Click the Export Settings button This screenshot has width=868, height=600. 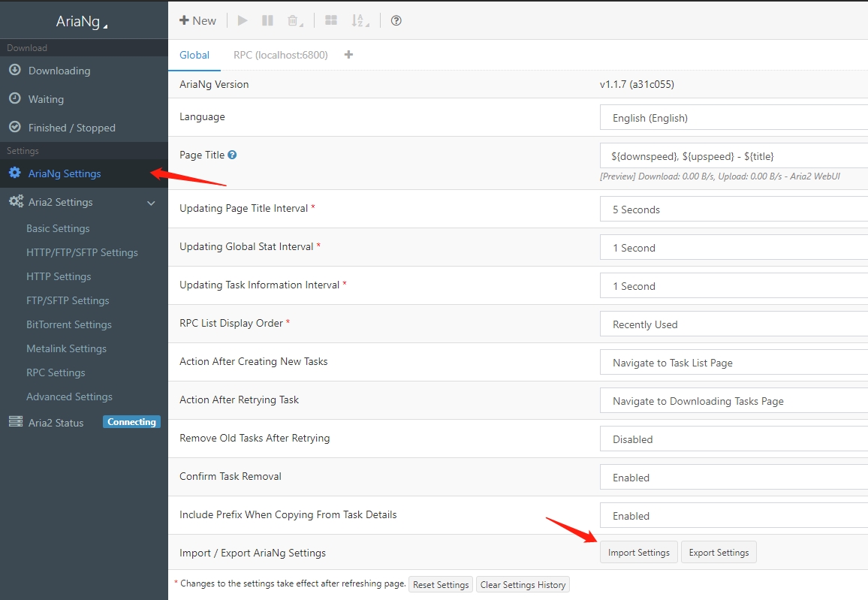tap(719, 553)
